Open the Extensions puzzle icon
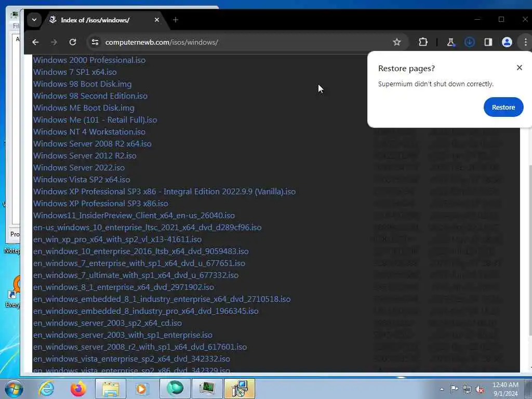Viewport: 532px width, 399px height. pos(423,42)
